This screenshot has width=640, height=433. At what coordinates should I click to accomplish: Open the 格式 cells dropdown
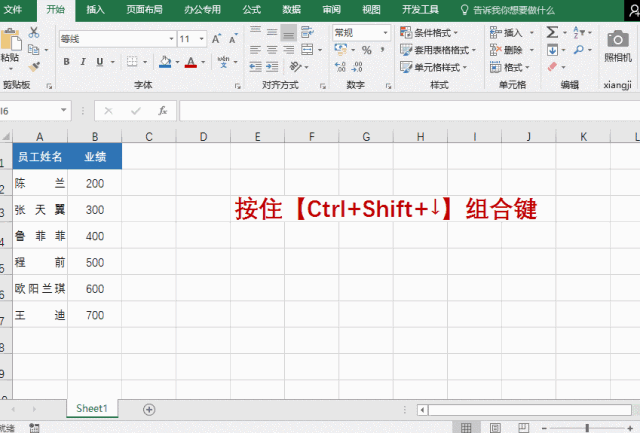(510, 67)
